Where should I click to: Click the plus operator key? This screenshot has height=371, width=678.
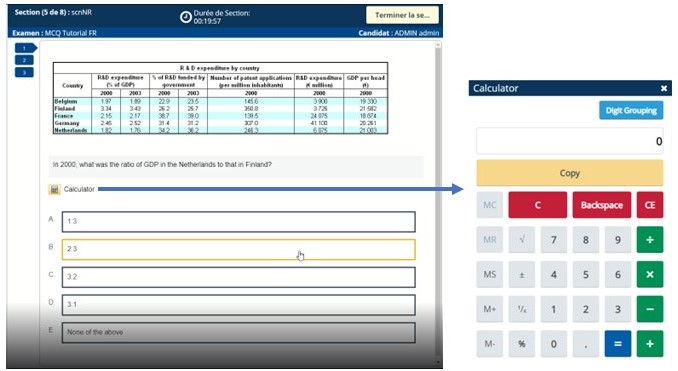pyautogui.click(x=649, y=344)
